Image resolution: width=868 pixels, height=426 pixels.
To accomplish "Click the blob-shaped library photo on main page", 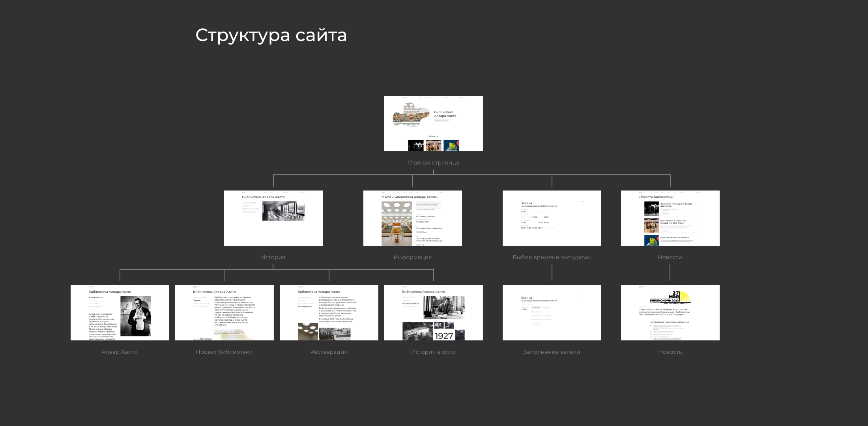I will [x=410, y=115].
